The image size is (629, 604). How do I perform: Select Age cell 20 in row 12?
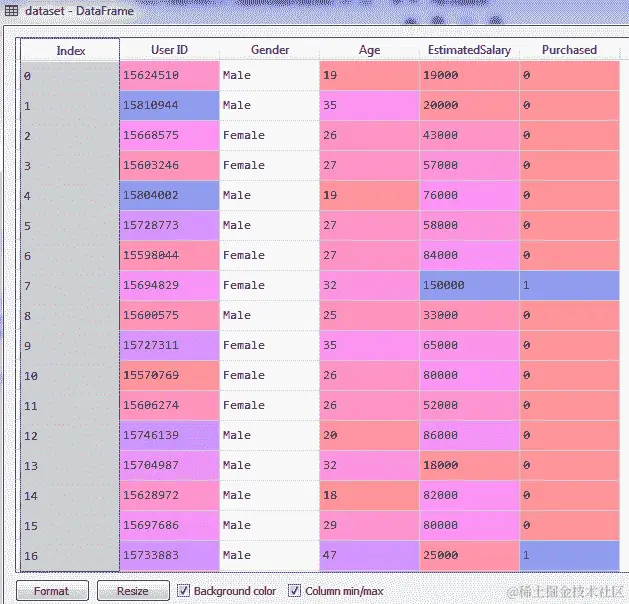point(369,436)
